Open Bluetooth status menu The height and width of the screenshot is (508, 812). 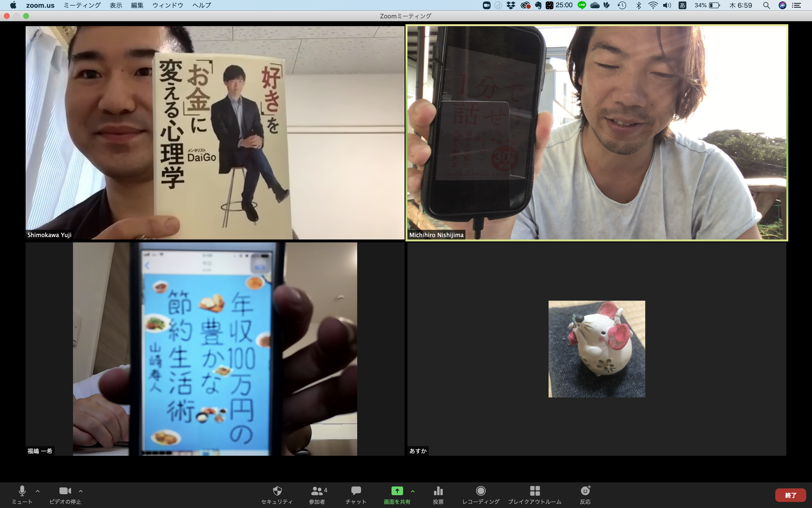pos(638,5)
